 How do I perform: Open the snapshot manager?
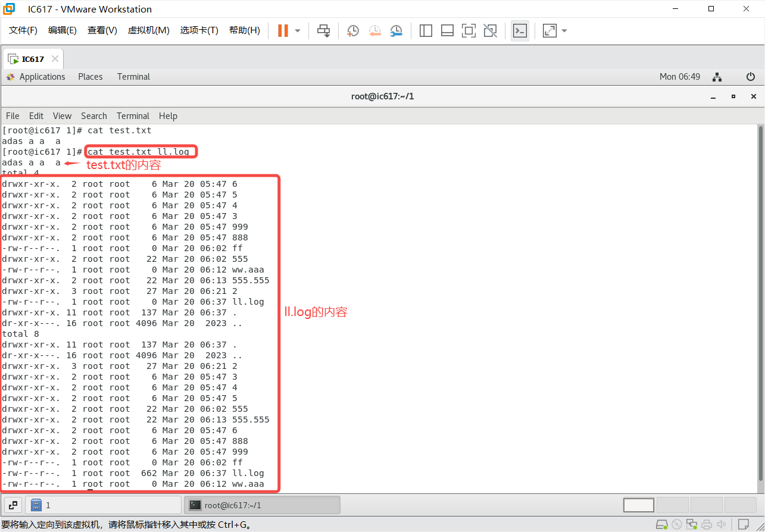396,30
